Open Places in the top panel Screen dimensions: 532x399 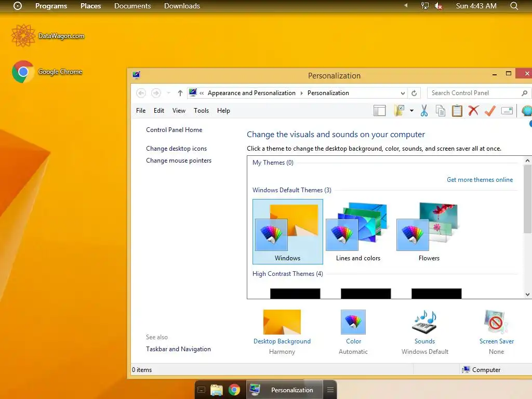[x=90, y=6]
